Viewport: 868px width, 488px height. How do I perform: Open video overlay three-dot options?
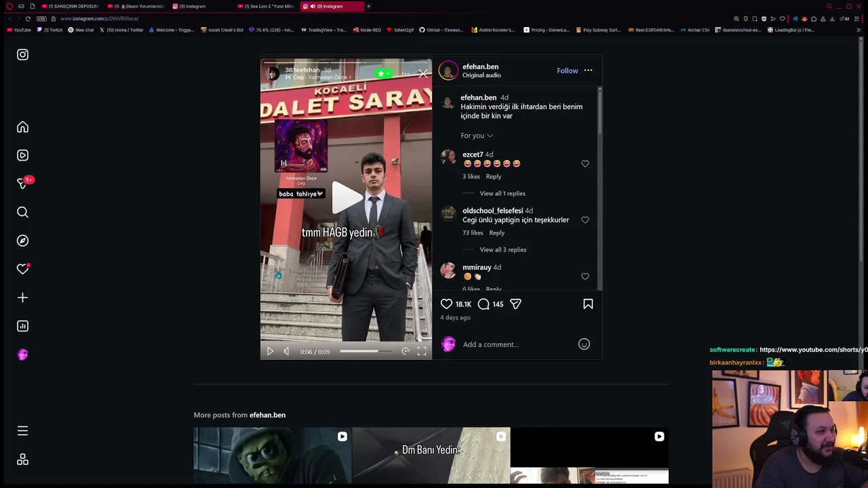click(405, 73)
